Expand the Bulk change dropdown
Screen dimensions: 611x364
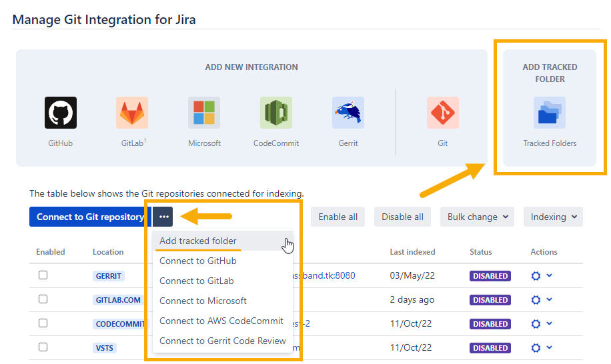478,217
